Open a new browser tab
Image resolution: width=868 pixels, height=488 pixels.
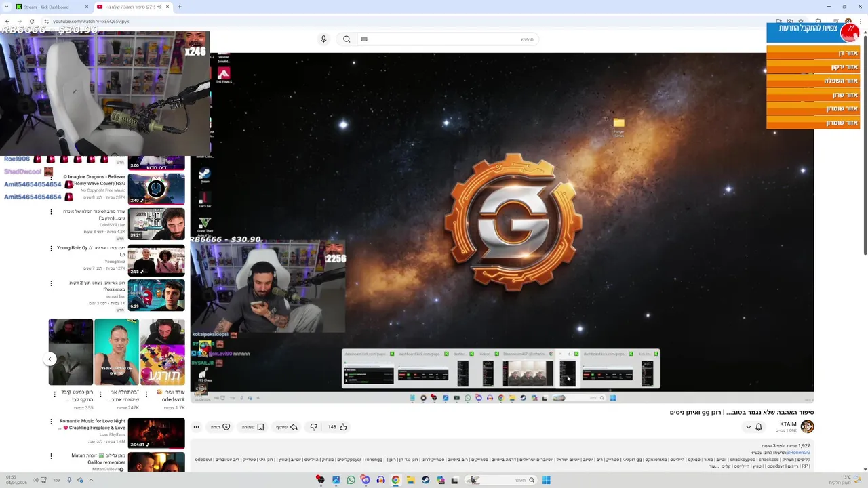[x=180, y=7]
